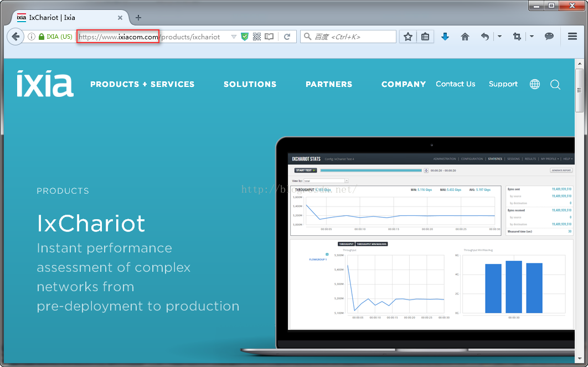This screenshot has width=588, height=367.
Task: Click the vertical scrollbar thumb
Action: click(579, 90)
